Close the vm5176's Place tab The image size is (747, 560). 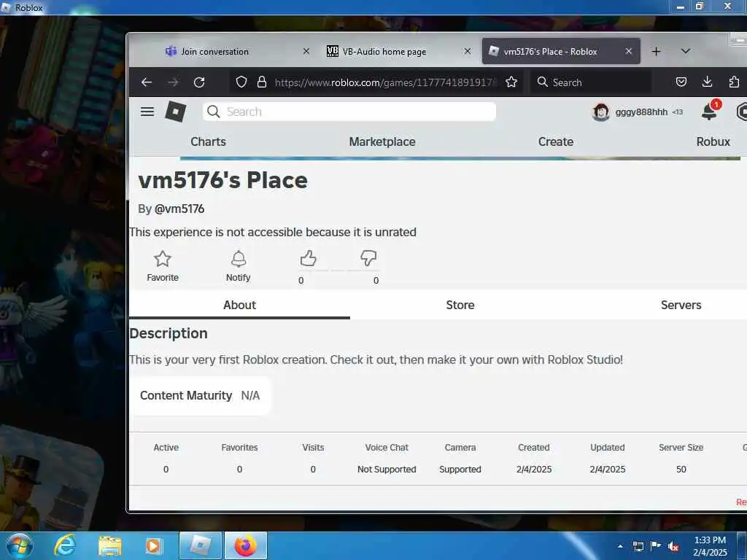(629, 51)
